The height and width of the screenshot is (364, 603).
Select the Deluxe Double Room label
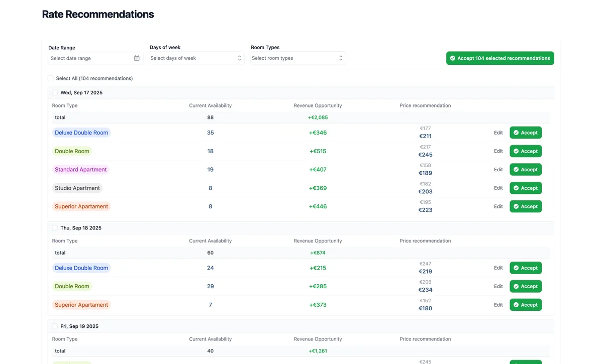[x=81, y=133]
